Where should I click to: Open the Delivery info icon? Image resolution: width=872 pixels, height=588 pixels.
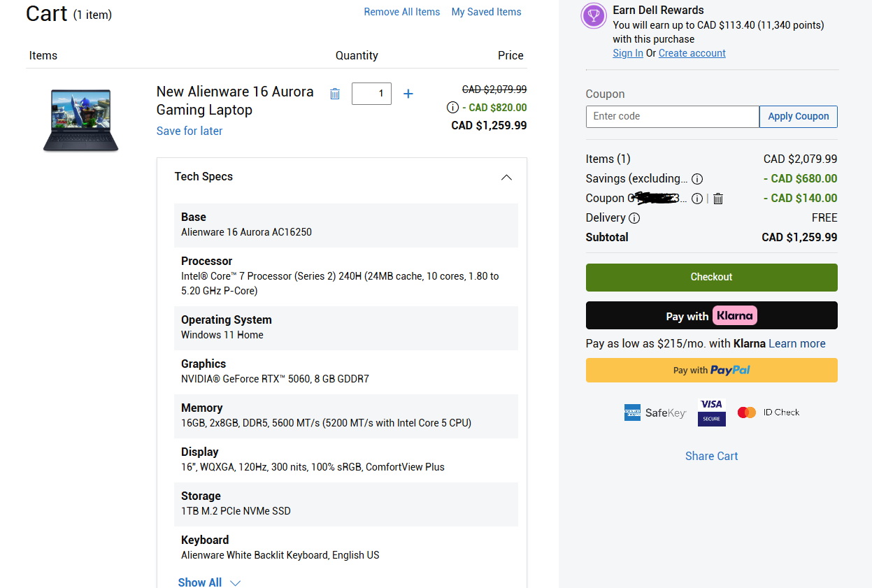[634, 218]
